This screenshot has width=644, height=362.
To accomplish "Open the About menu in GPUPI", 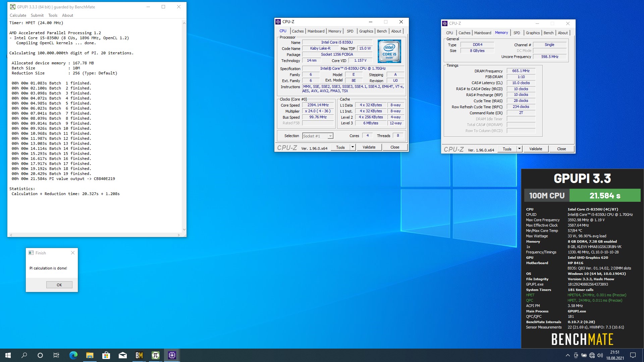I will click(67, 15).
